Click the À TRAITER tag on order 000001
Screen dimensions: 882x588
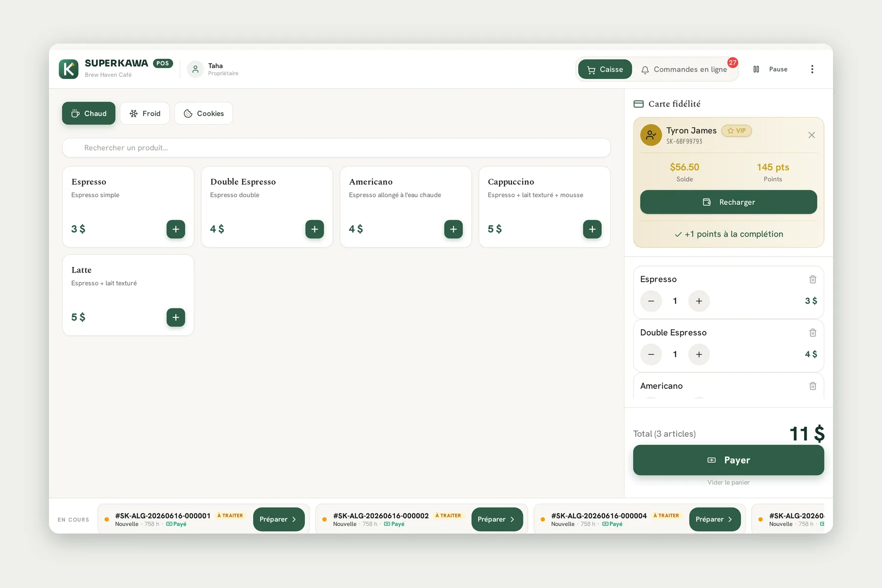click(x=230, y=515)
